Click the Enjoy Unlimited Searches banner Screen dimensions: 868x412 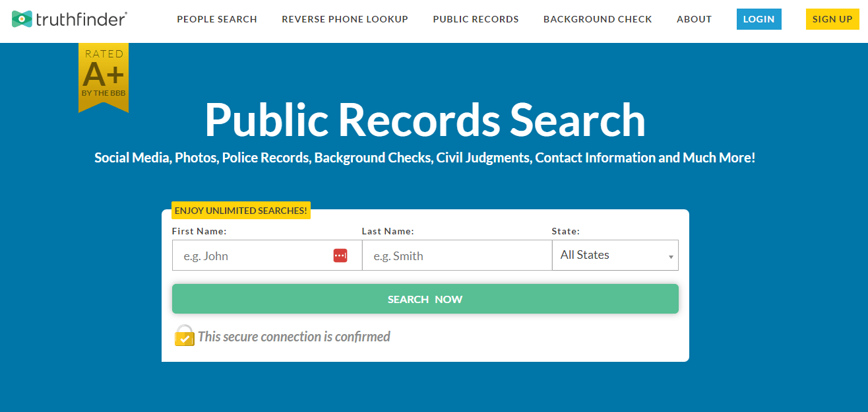coord(241,211)
